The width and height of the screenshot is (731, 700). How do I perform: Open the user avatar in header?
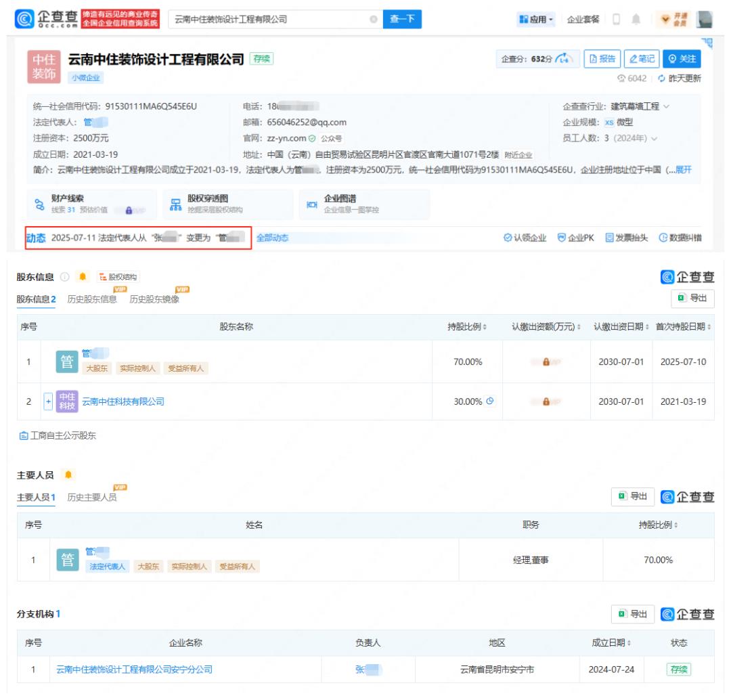coord(705,19)
